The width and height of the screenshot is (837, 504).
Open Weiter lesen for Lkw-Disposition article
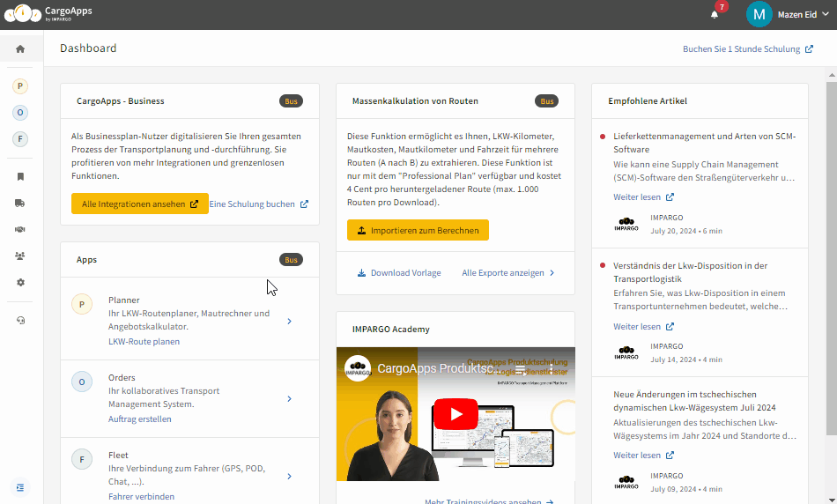click(643, 326)
